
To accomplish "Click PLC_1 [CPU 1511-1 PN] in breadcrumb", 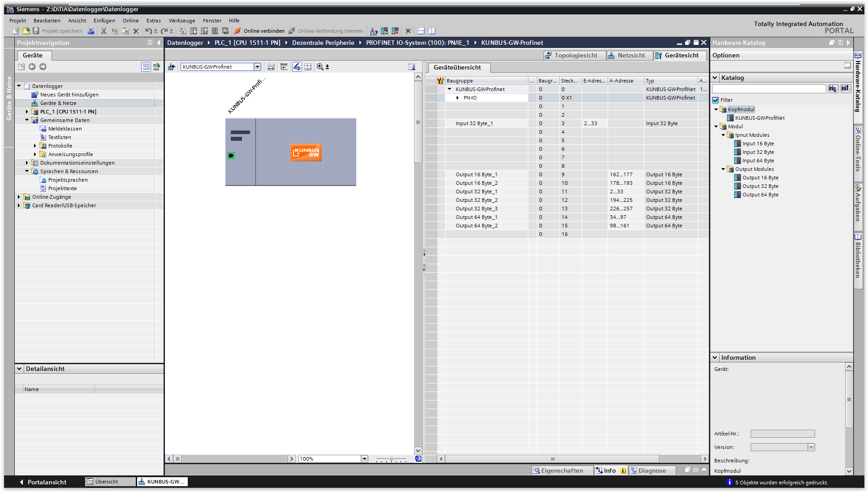I will click(247, 43).
